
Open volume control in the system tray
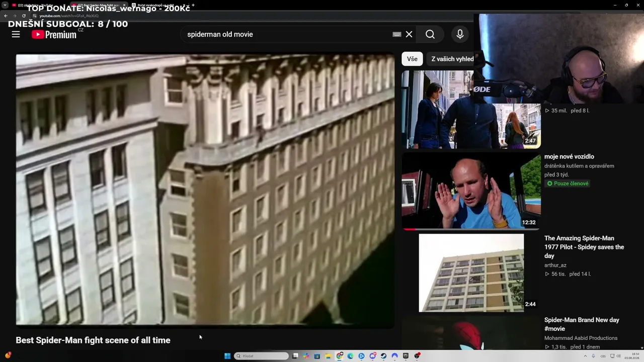(618, 356)
